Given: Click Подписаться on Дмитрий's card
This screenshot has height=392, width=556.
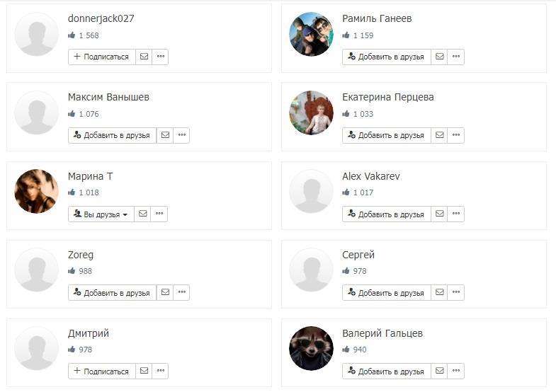Looking at the screenshot, I should [x=102, y=371].
